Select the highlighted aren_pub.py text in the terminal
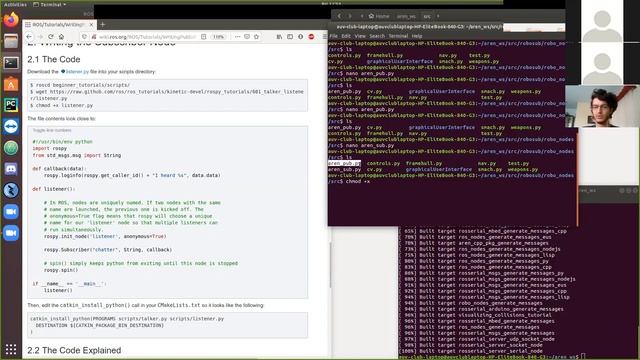The width and height of the screenshot is (640, 360). [x=344, y=163]
